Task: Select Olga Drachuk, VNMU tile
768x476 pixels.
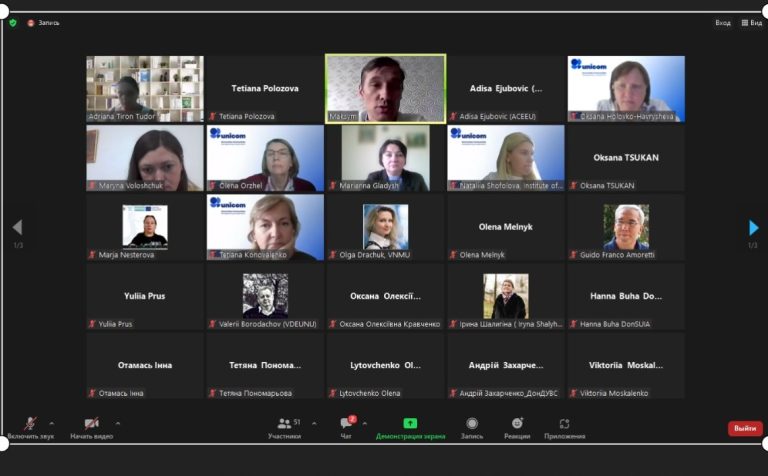Action: click(x=385, y=227)
